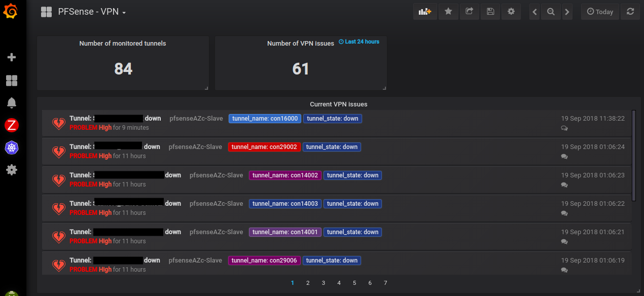Viewport: 644px width, 296px height.
Task: Shift time range back with left arrow
Action: pos(534,12)
